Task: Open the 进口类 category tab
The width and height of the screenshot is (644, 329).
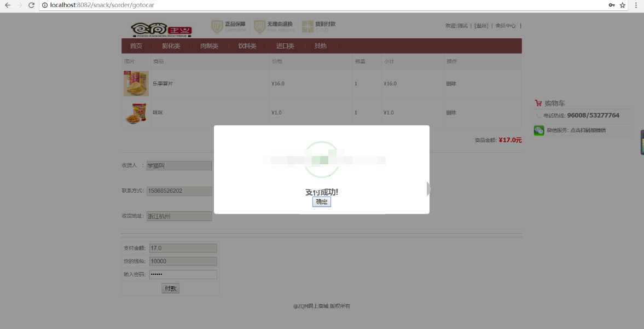Action: tap(285, 46)
